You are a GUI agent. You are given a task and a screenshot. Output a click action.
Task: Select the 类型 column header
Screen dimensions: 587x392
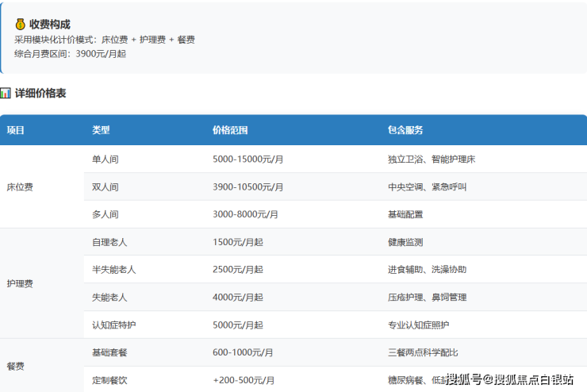point(101,130)
